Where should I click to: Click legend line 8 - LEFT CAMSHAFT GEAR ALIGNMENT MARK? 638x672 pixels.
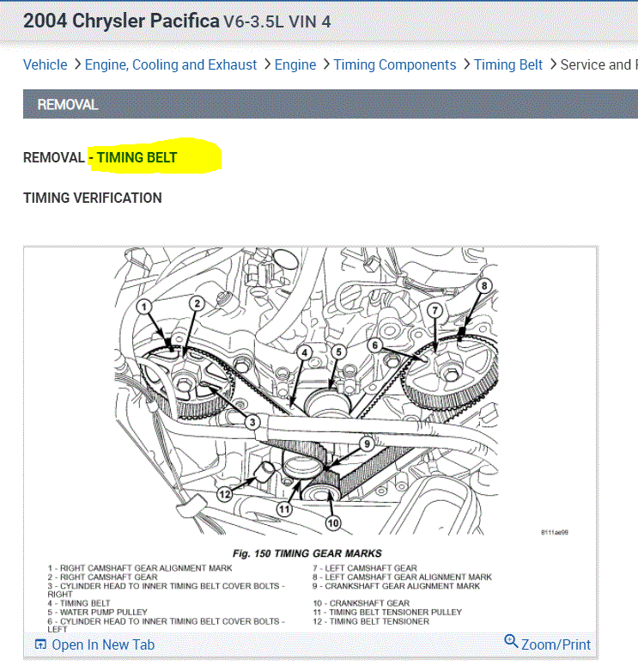pos(402,577)
